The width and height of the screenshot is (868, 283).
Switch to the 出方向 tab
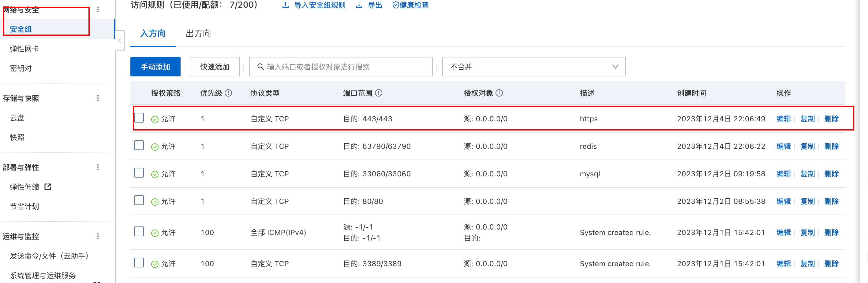click(x=198, y=33)
